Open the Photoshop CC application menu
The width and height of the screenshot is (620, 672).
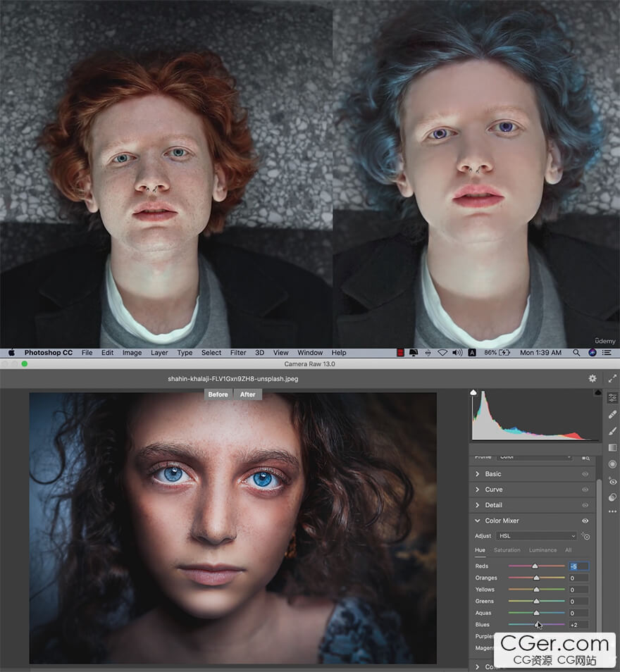[49, 353]
